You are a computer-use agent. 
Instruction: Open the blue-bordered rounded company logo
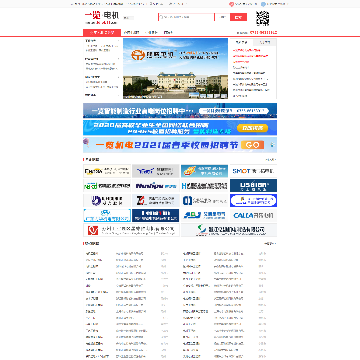[x=253, y=201]
